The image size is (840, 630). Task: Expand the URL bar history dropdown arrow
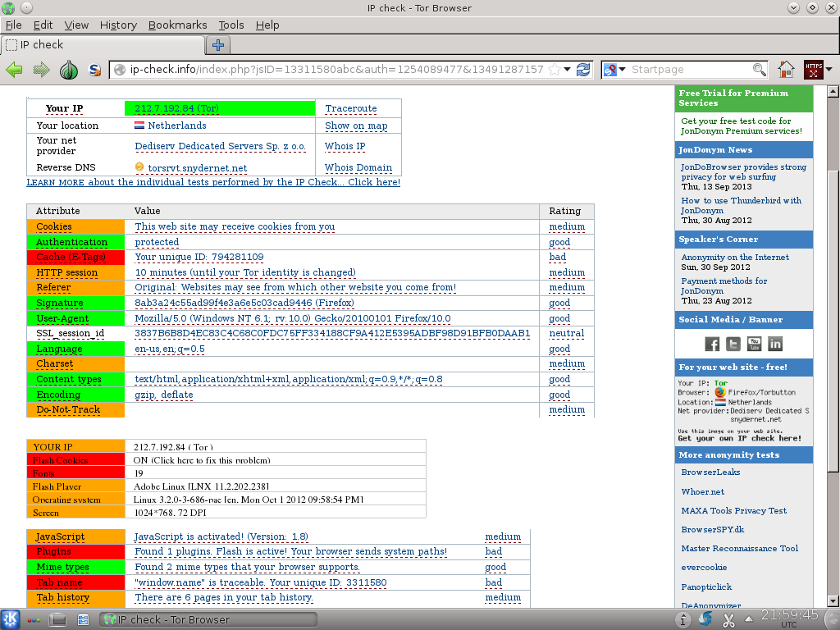click(x=568, y=70)
